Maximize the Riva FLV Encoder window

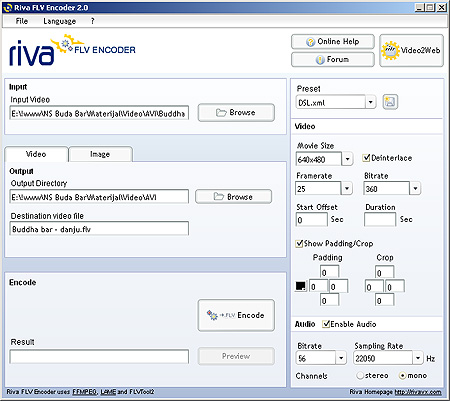430,7
